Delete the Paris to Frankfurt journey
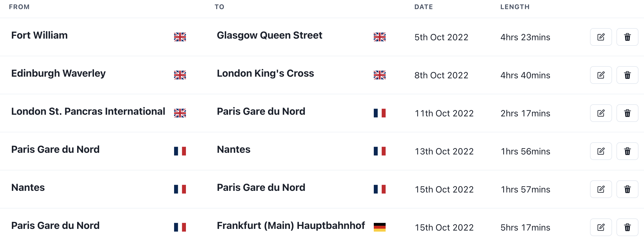 [x=627, y=227]
